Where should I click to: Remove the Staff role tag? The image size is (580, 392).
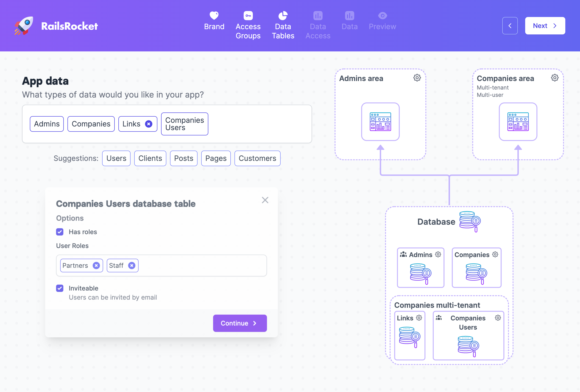click(x=132, y=265)
